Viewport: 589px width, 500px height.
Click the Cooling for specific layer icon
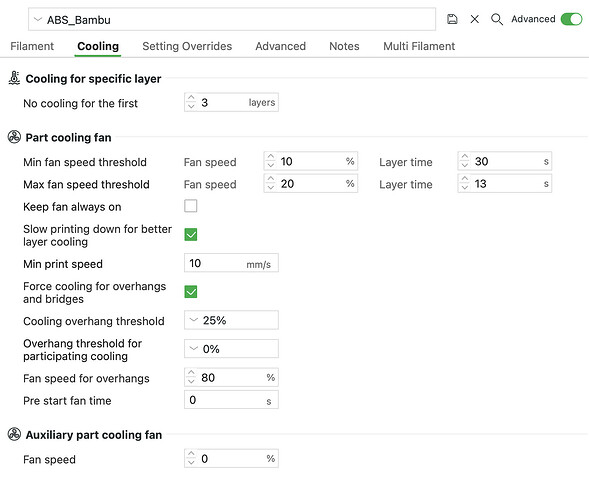[14, 78]
